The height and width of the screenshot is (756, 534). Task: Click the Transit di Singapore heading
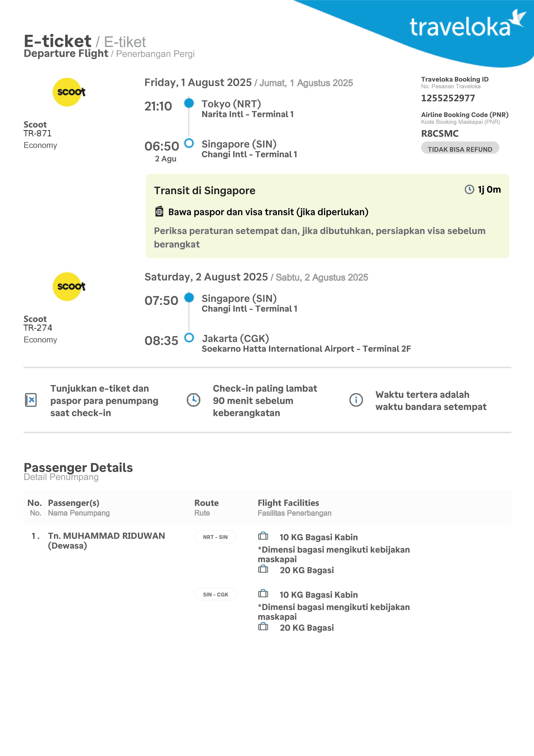coord(204,191)
